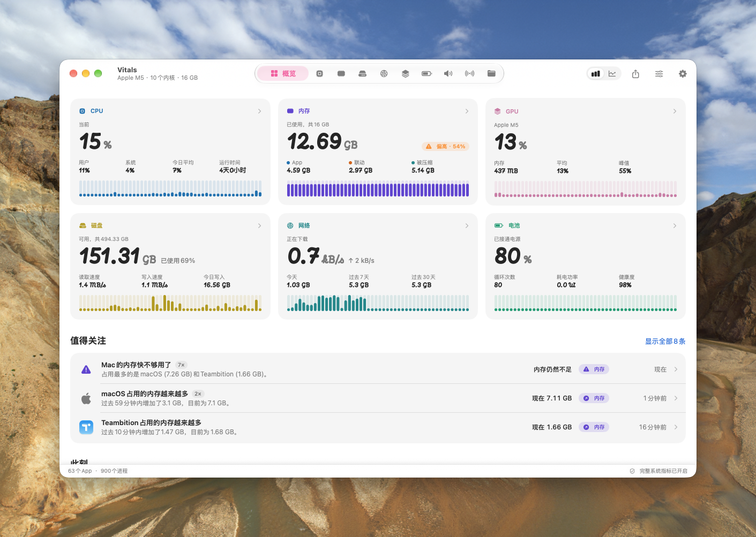
Task: Expand the 磁盘 disk card chevron
Action: 259,226
